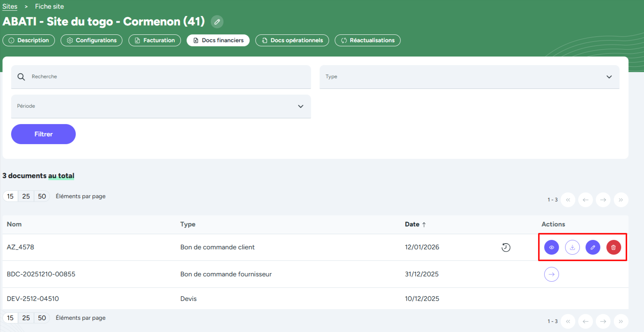The image size is (644, 332).
Task: Follow the Sites breadcrumb link
Action: click(10, 7)
